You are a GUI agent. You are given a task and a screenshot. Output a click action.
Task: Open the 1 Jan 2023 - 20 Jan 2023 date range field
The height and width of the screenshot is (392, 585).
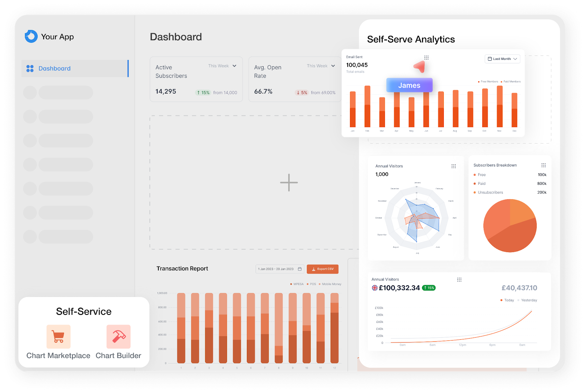[x=280, y=269]
